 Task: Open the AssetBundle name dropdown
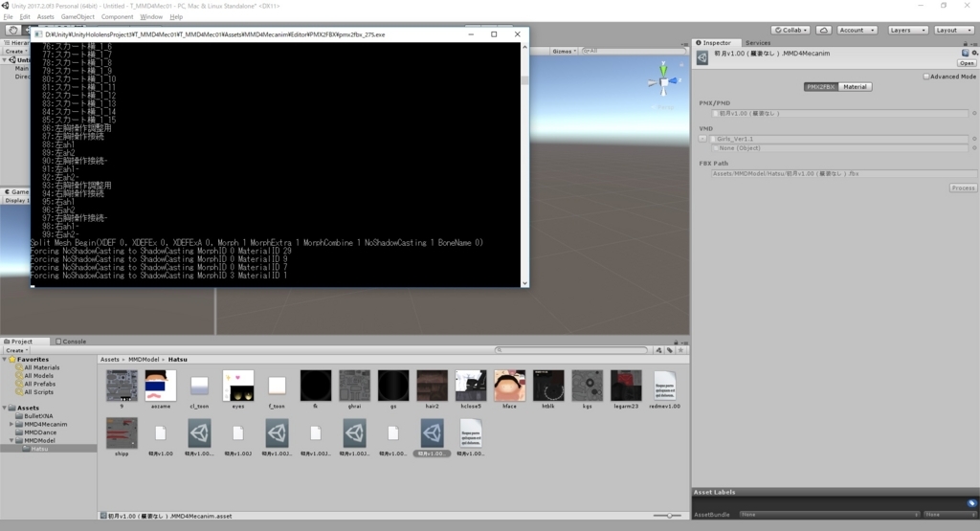coord(830,514)
